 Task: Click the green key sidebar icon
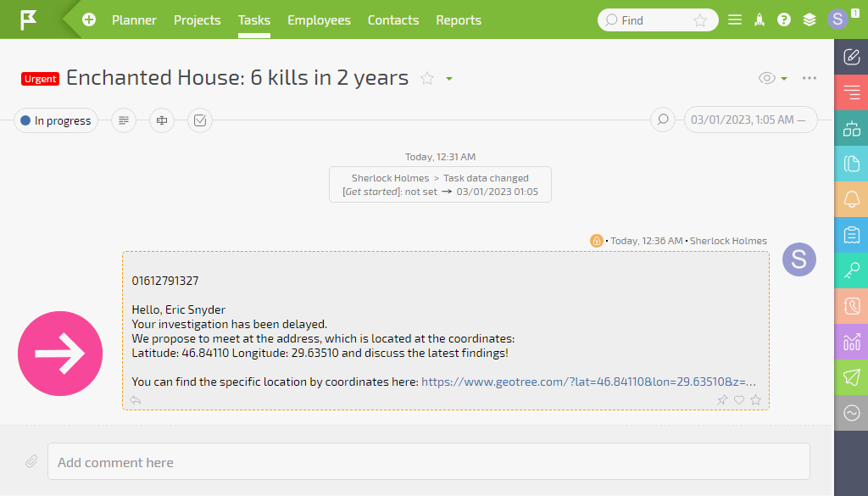click(851, 270)
